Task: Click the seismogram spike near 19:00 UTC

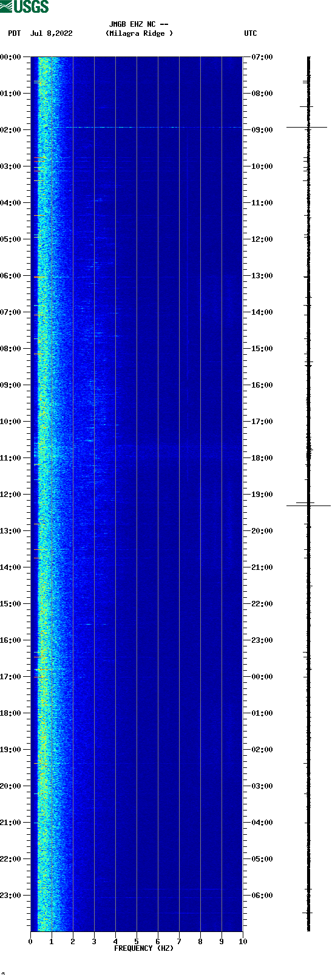Action: coord(308,505)
